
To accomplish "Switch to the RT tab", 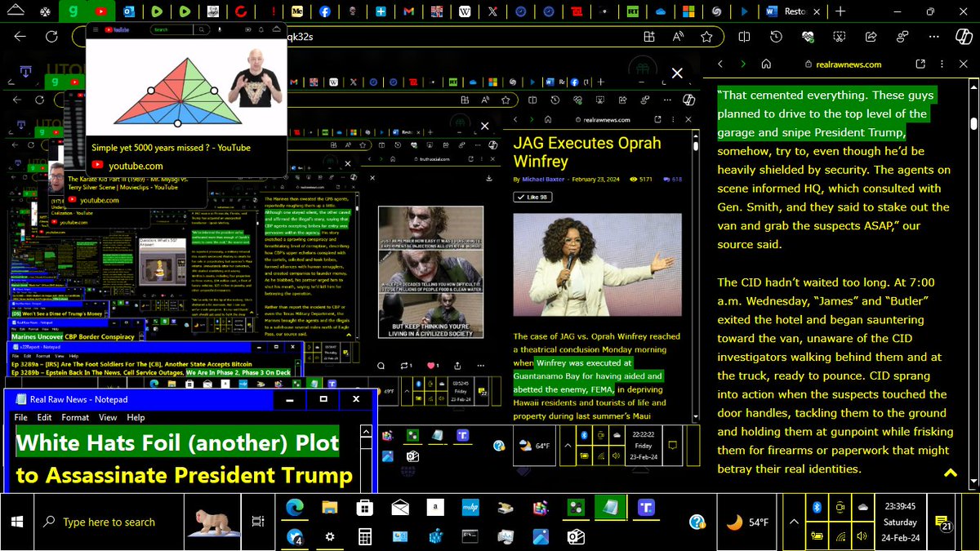I will coord(633,12).
